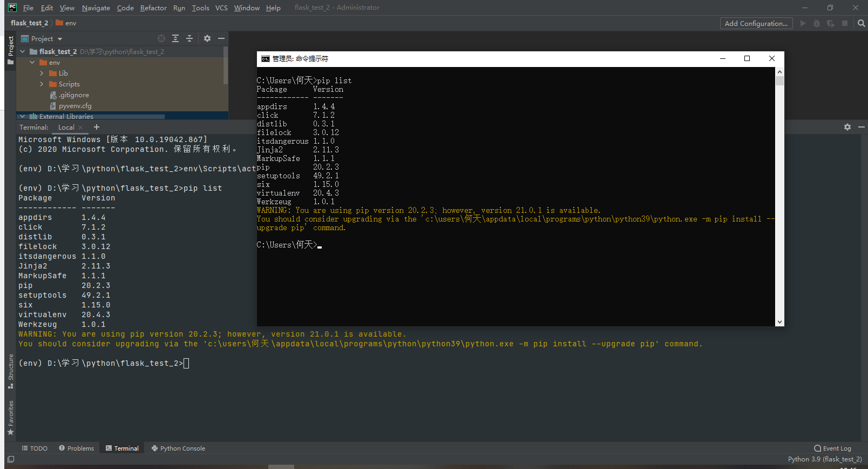Click Collapse All icon in Project panel
The width and height of the screenshot is (868, 469).
pos(189,38)
